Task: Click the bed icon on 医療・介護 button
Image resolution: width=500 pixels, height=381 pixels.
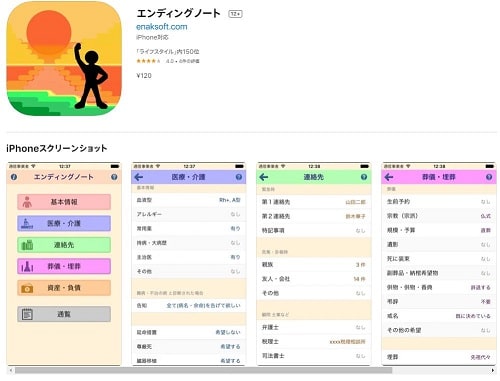Action: tap(27, 223)
